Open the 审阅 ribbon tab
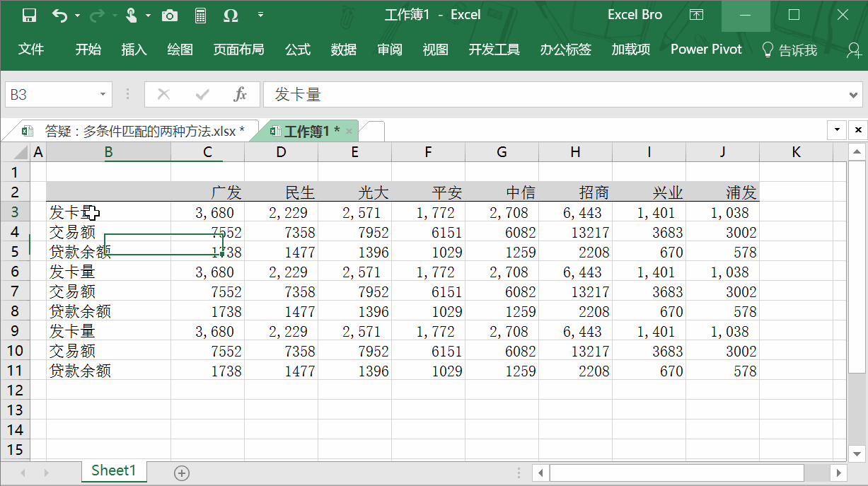 tap(390, 50)
